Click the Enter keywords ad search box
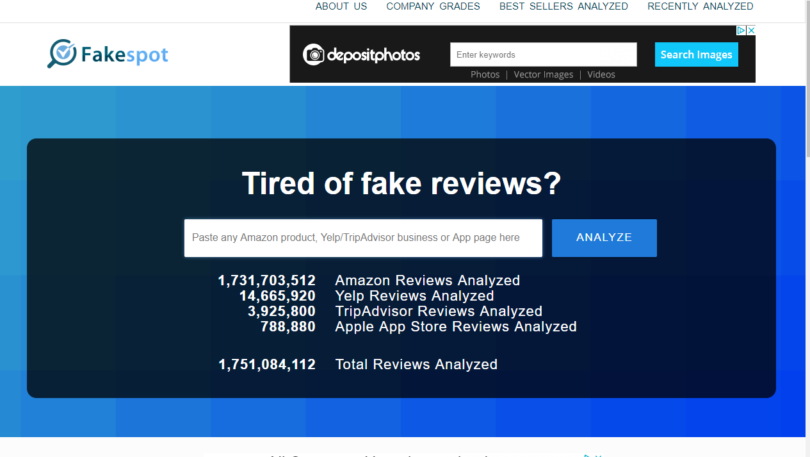 click(x=542, y=54)
